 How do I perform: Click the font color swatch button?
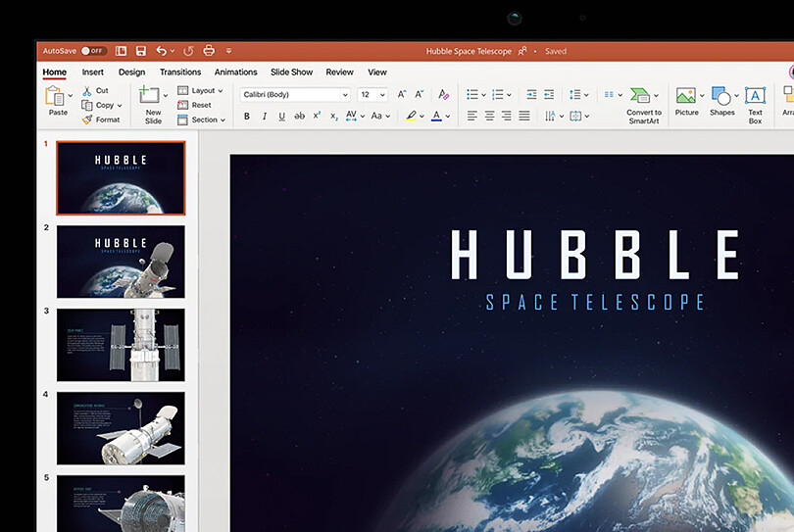tap(436, 117)
